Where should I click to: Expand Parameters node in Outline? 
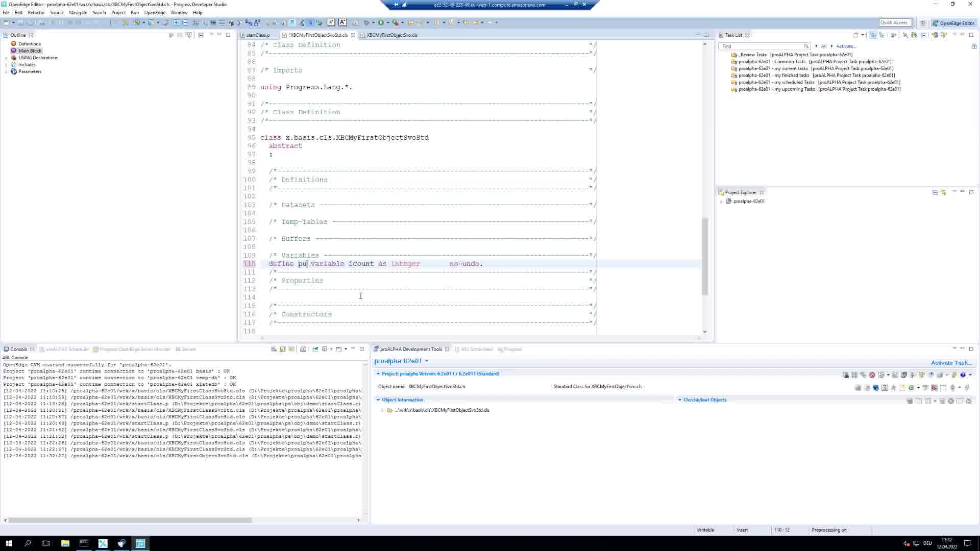(6, 72)
